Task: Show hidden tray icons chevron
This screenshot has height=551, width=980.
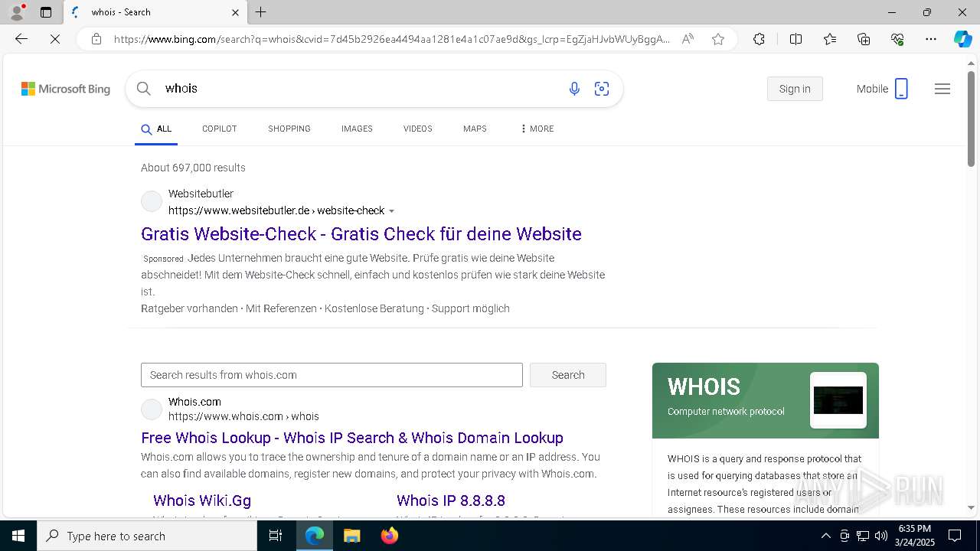Action: 825,536
